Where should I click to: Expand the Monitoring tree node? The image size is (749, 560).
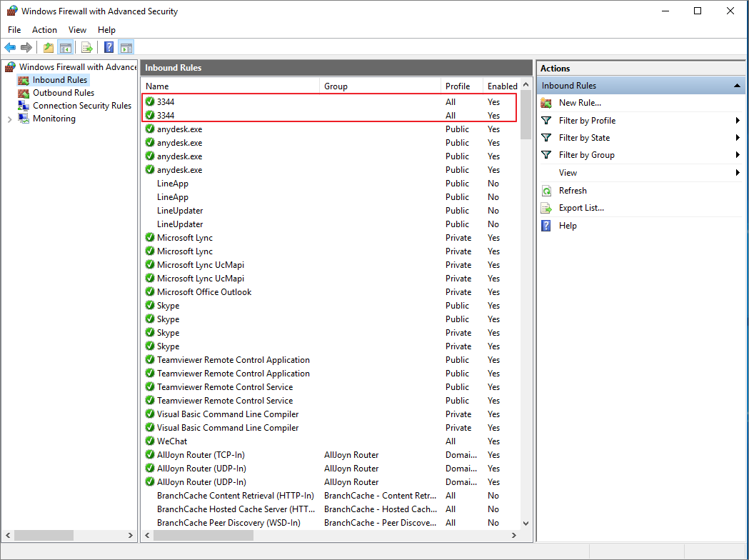pos(9,119)
